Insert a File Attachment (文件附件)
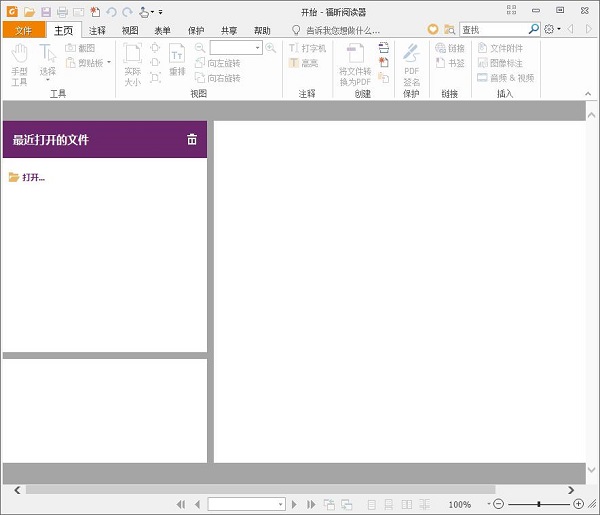Viewport: 600px width, 515px height. pos(500,48)
